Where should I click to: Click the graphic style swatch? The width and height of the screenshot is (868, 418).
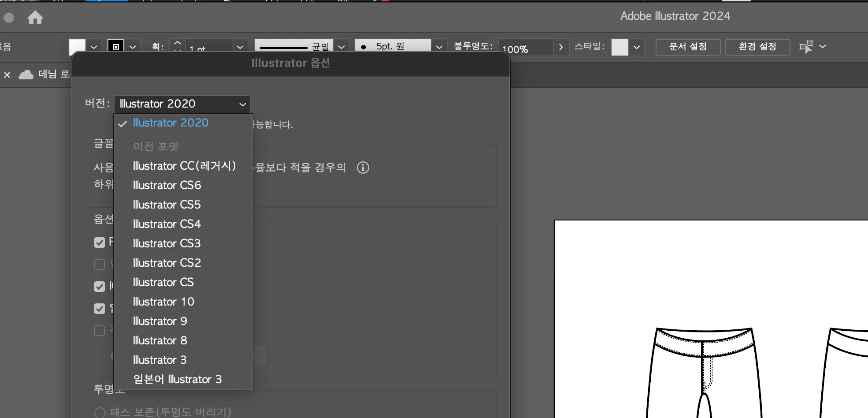tap(620, 47)
